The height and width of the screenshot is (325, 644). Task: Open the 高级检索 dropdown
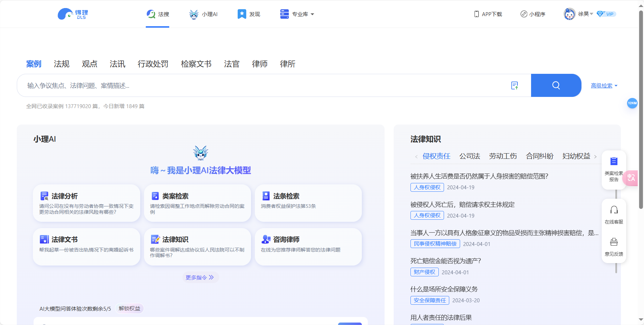[604, 85]
